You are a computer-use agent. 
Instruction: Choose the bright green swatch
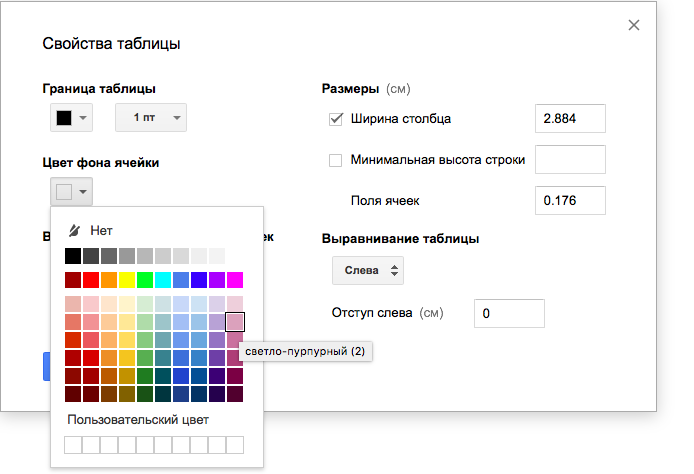145,279
